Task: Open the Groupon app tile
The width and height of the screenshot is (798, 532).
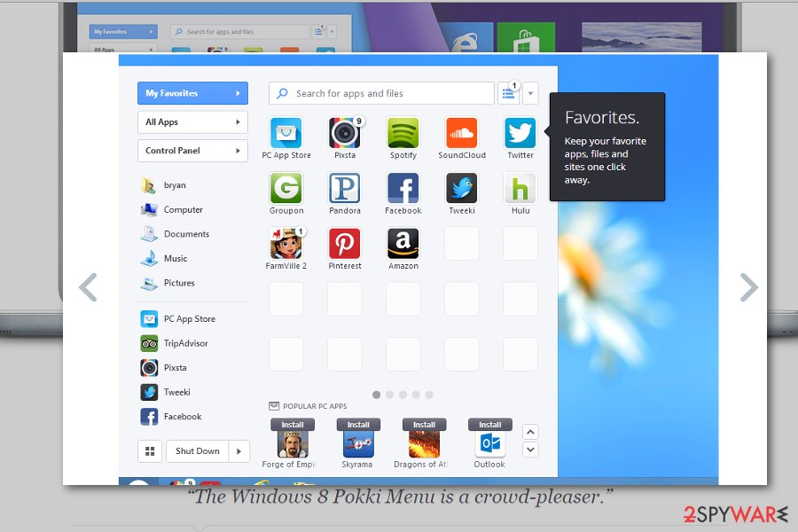Action: point(286,188)
